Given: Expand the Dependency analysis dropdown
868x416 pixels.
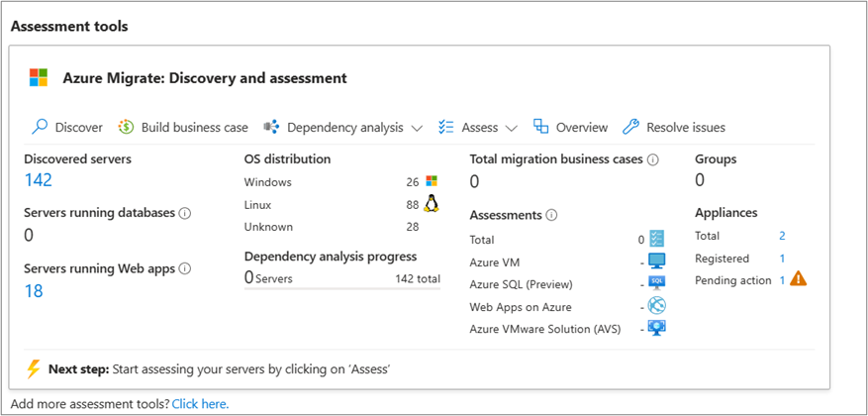Looking at the screenshot, I should point(416,128).
